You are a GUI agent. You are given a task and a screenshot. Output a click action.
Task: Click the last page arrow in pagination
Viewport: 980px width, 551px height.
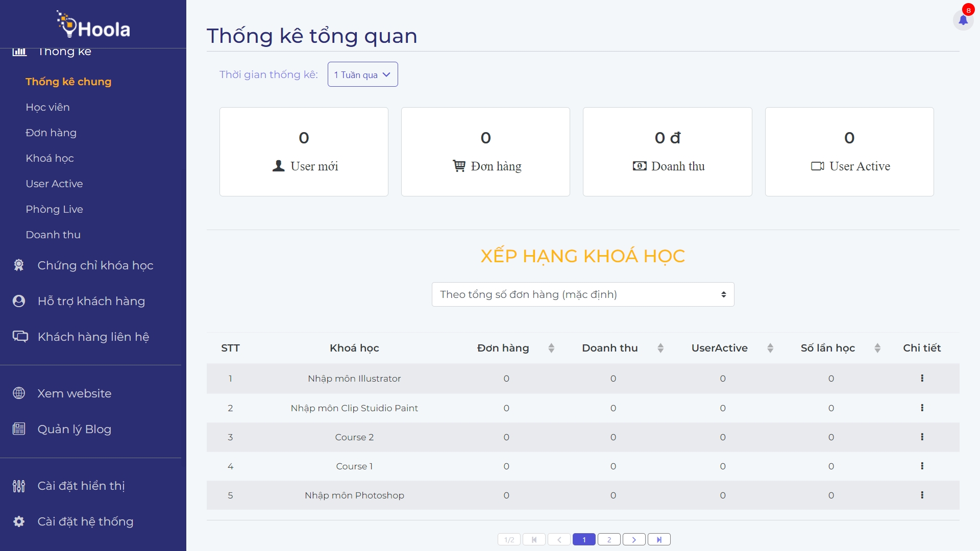(x=659, y=539)
